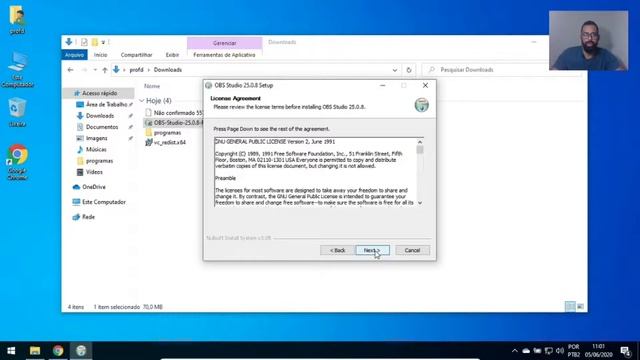Click quick access new folder icon
Viewport: 640px width, 360px height.
click(x=95, y=42)
